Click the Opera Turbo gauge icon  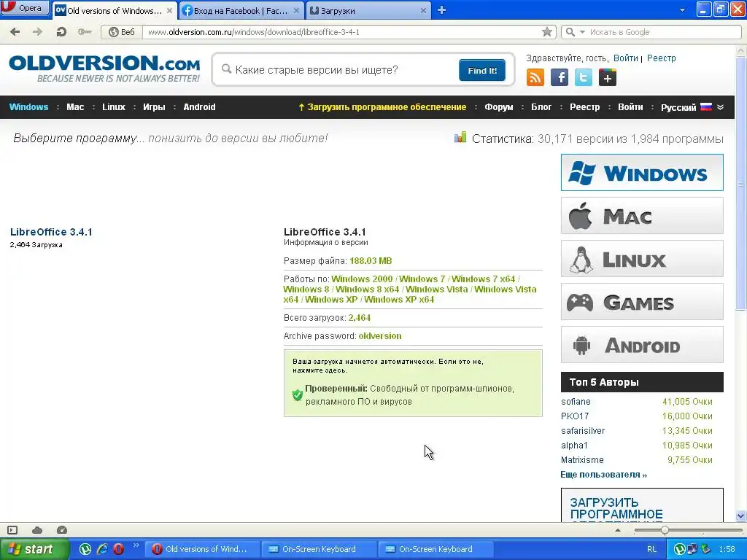point(62,530)
